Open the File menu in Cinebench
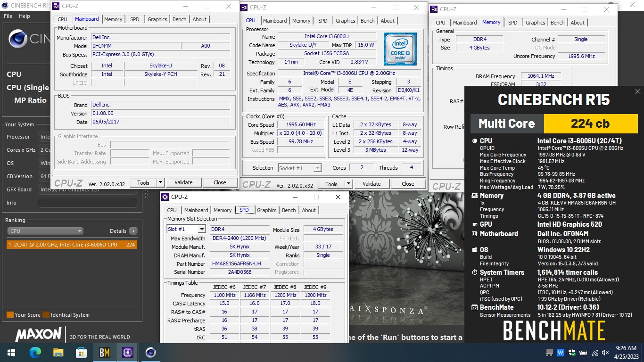The height and width of the screenshot is (362, 644). tap(8, 16)
